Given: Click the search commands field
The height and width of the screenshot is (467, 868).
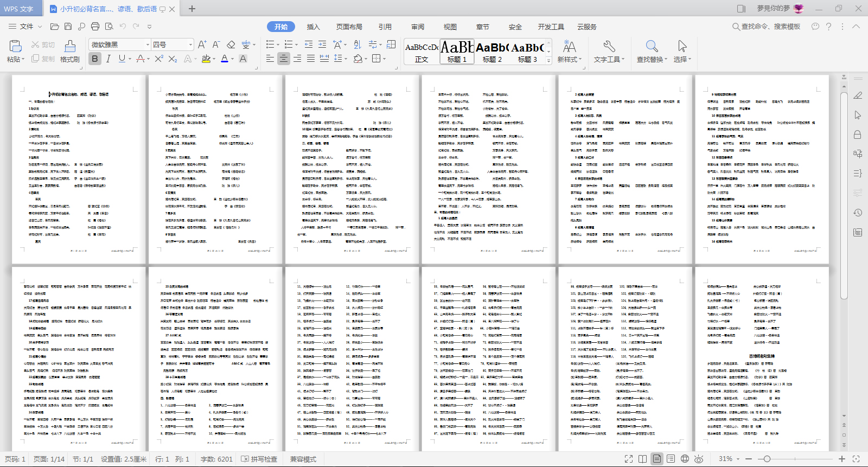Looking at the screenshot, I should click(766, 27).
